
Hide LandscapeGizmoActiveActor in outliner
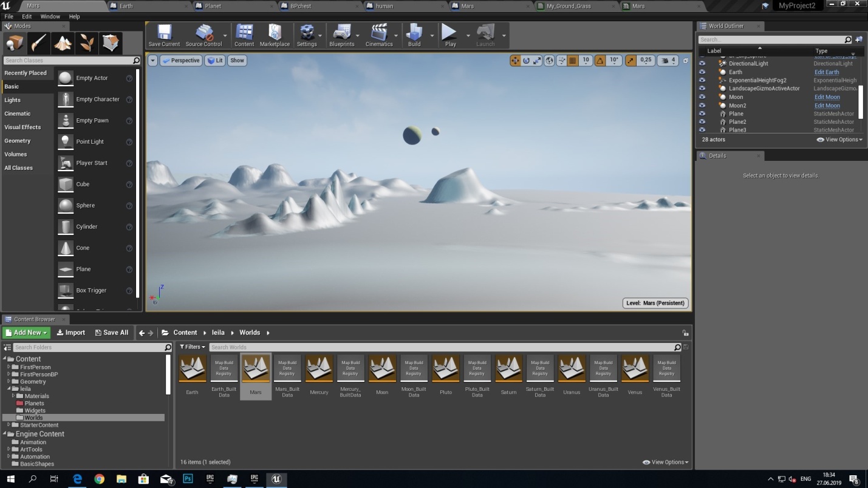[x=702, y=89]
